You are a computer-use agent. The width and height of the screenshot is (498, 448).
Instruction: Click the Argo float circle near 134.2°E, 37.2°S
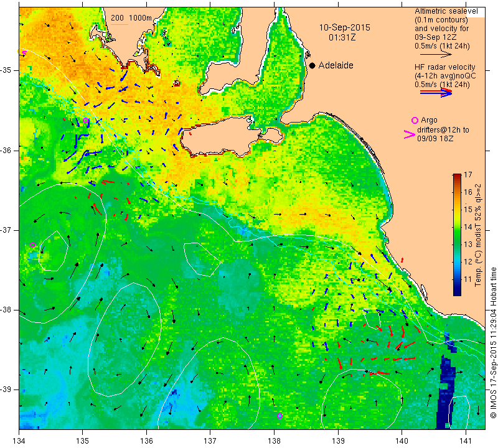coord(32,245)
